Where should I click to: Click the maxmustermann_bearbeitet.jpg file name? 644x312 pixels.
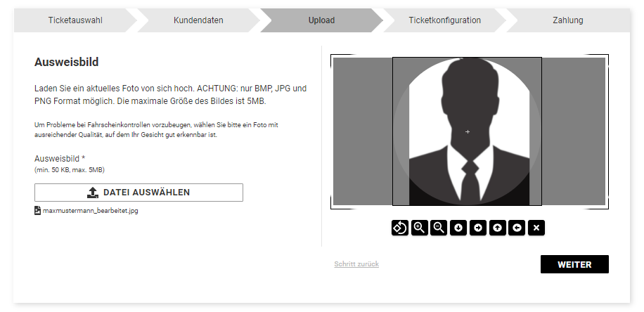click(x=91, y=211)
